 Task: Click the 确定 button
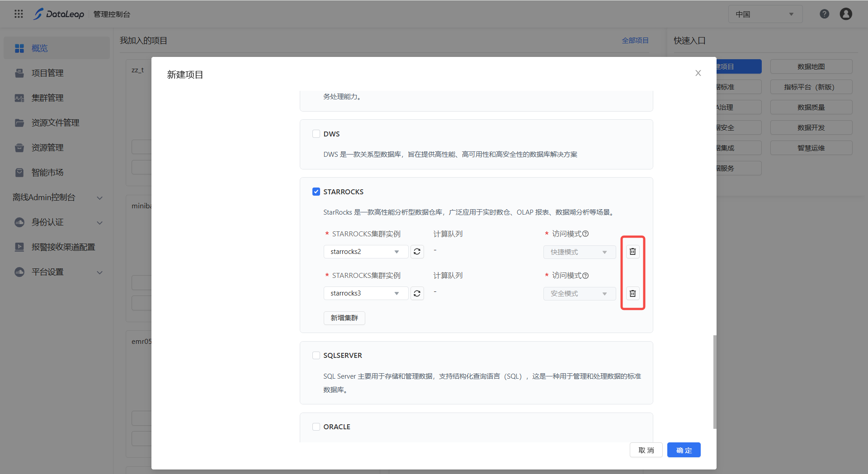[x=684, y=450]
